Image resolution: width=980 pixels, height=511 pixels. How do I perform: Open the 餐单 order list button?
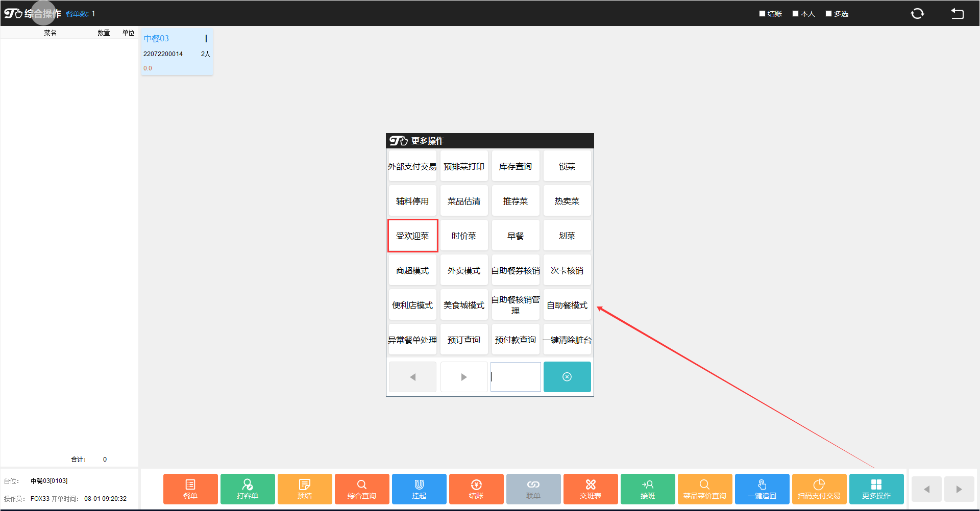pyautogui.click(x=190, y=489)
